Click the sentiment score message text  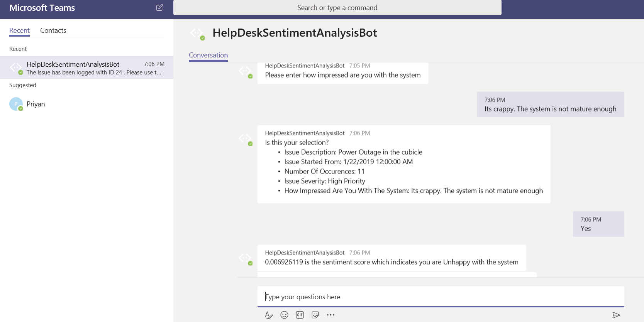tap(391, 262)
